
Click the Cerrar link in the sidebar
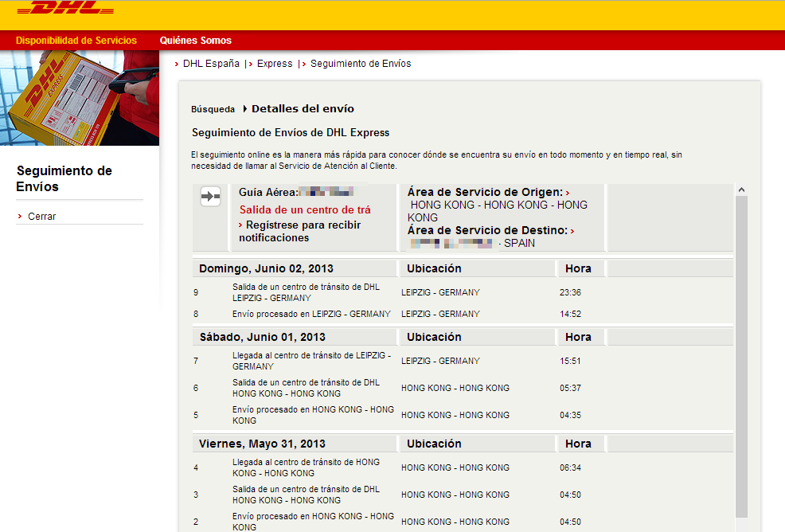[41, 217]
